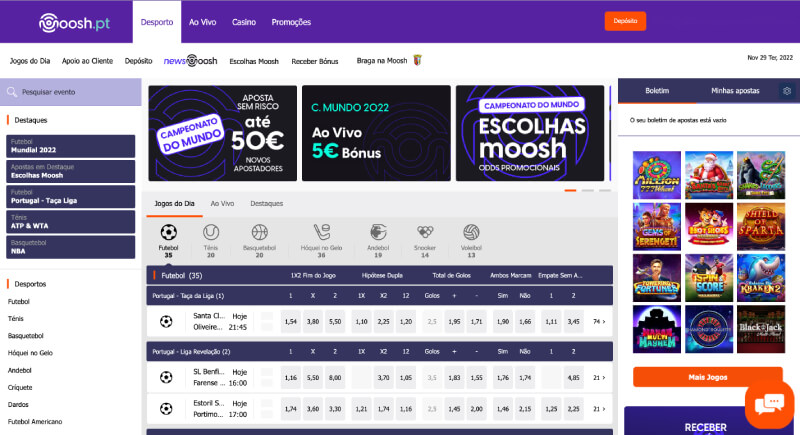Open the Aposta Sem Risco 50€ banner
This screenshot has width=800, height=435.
coord(222,133)
